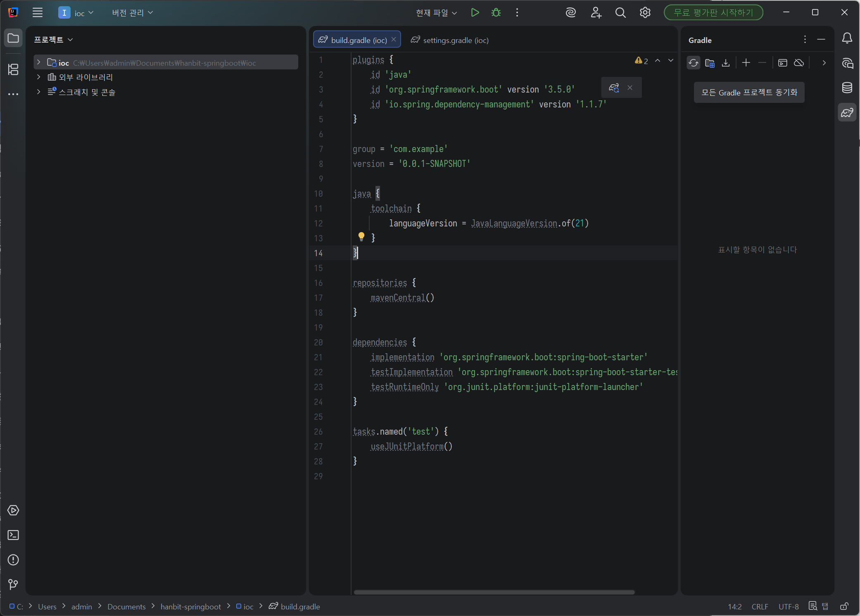Viewport: 860px width, 616px height.
Task: Click the Download Sources icon in the Gradle panel
Action: pyautogui.click(x=726, y=63)
